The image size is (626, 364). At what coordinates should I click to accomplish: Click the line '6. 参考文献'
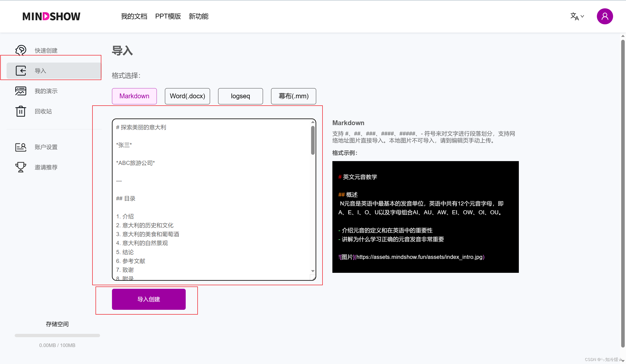[131, 261]
